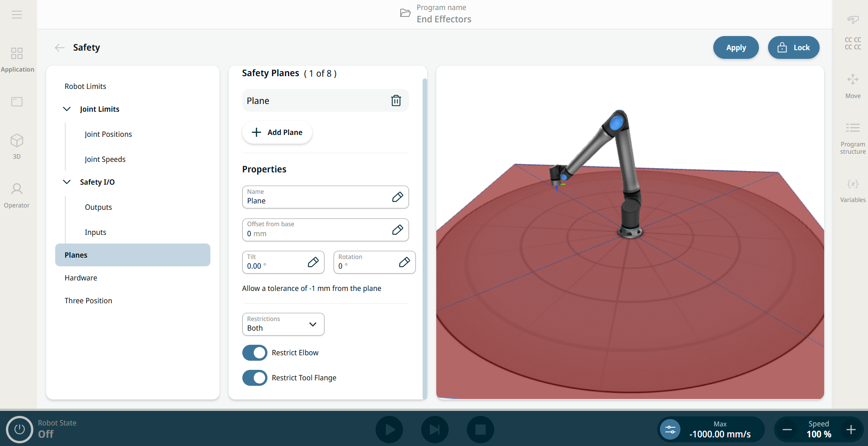
Task: Delete the Plane using the trash icon
Action: coord(396,101)
